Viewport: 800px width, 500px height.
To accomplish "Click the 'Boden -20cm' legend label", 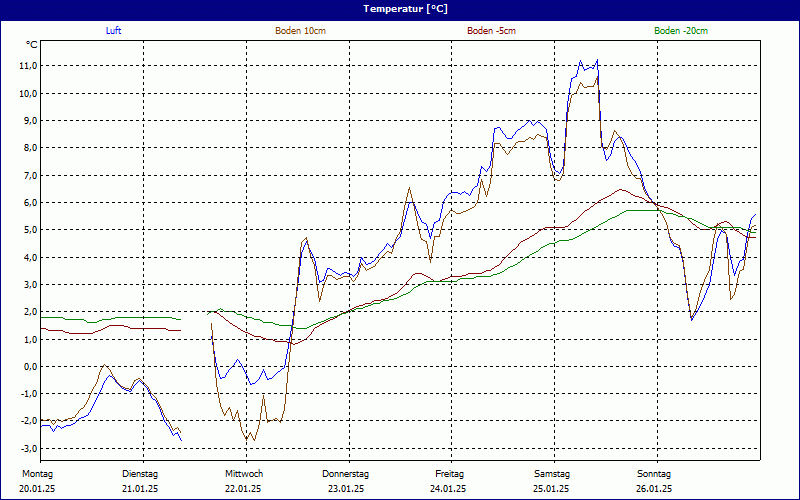I will pos(681,31).
